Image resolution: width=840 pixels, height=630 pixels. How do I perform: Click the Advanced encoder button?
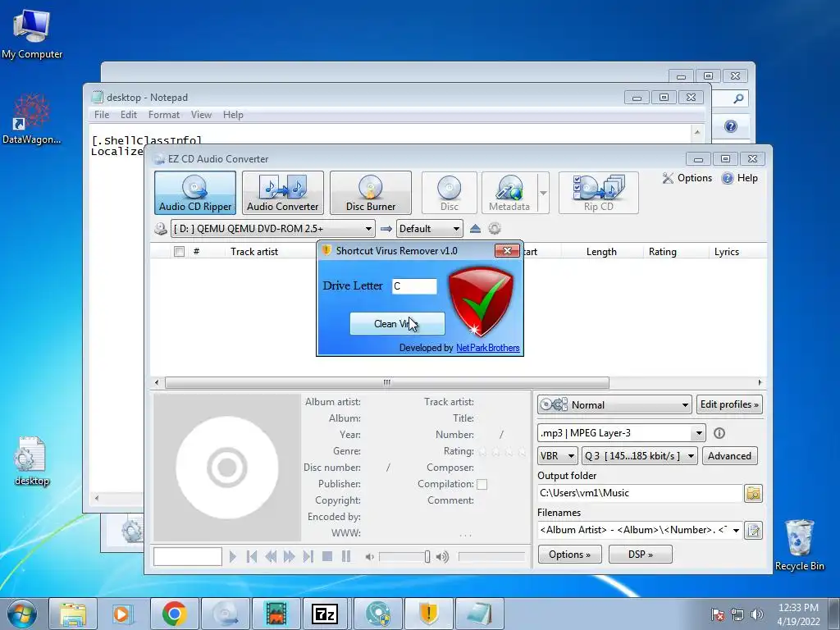click(x=729, y=456)
